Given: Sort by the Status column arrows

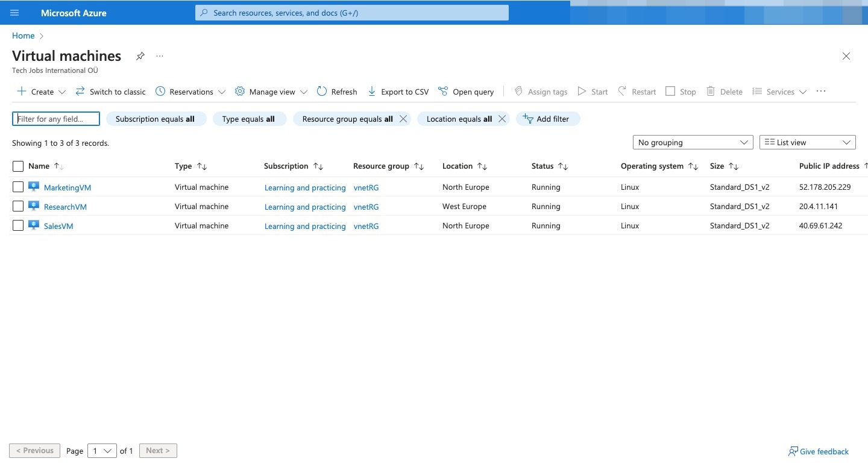Looking at the screenshot, I should coord(563,166).
